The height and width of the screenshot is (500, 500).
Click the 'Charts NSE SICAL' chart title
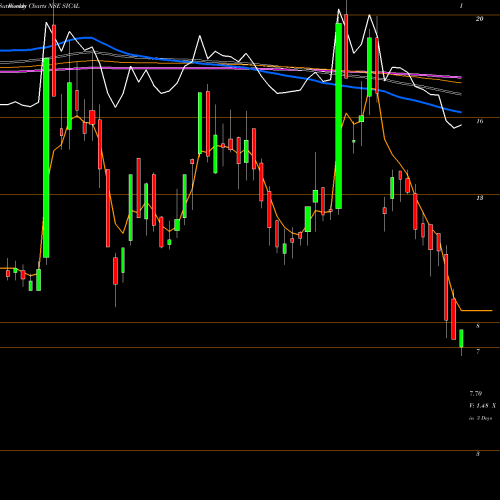[54, 6]
